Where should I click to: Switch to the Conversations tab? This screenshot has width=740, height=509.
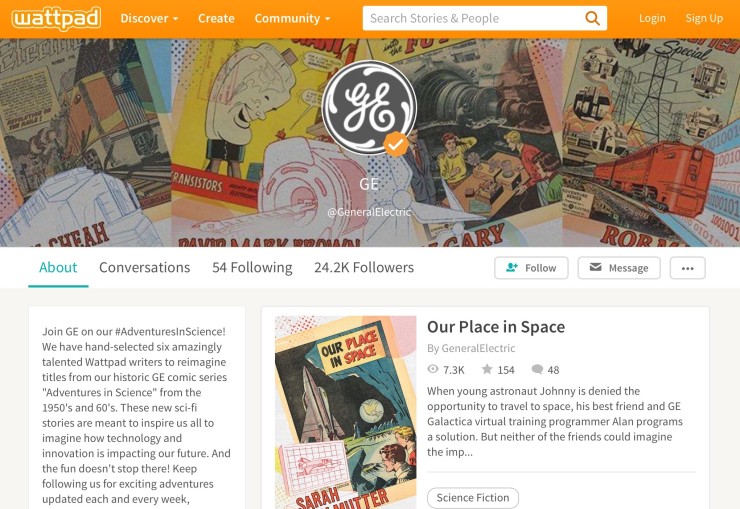(144, 267)
